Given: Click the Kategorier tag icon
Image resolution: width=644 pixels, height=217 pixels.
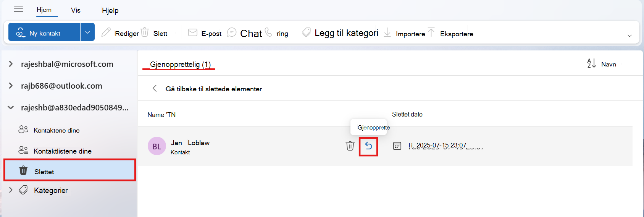Looking at the screenshot, I should (24, 190).
